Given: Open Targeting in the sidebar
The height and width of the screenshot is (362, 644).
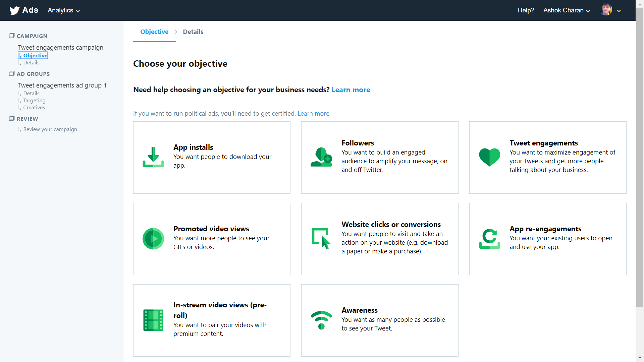Looking at the screenshot, I should tap(32, 101).
